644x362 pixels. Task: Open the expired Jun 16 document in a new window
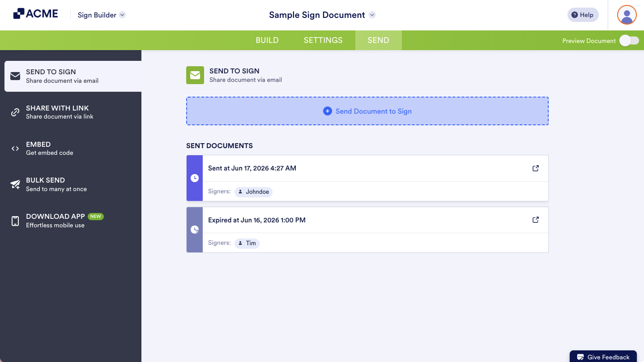pyautogui.click(x=536, y=220)
